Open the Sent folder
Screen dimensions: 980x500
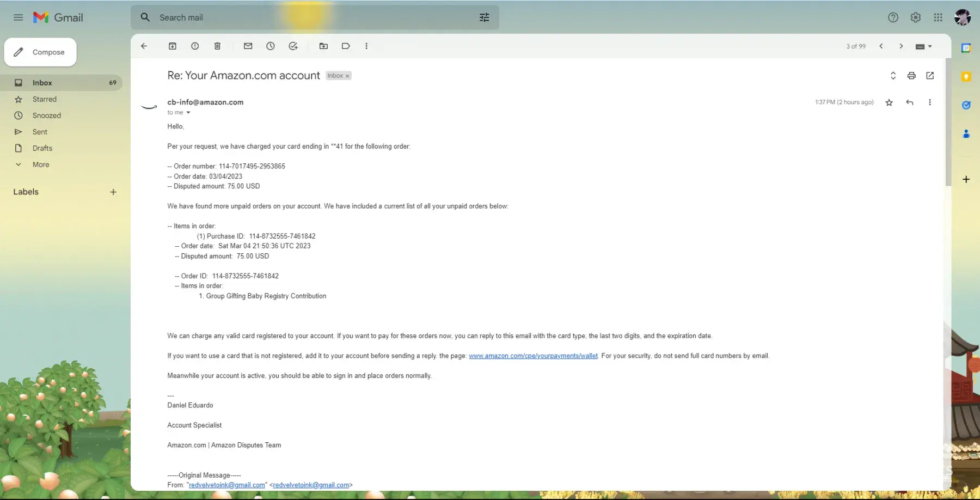tap(40, 132)
